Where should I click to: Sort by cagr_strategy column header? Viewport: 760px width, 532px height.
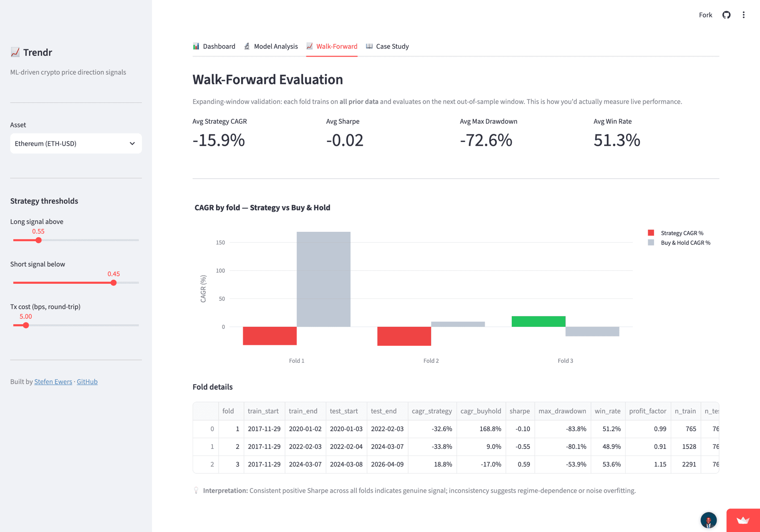(x=432, y=411)
